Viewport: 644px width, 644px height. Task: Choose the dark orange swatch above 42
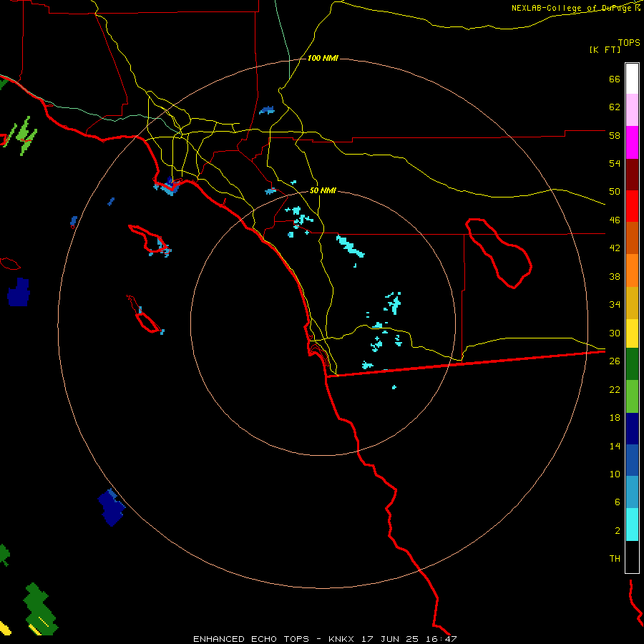click(632, 238)
